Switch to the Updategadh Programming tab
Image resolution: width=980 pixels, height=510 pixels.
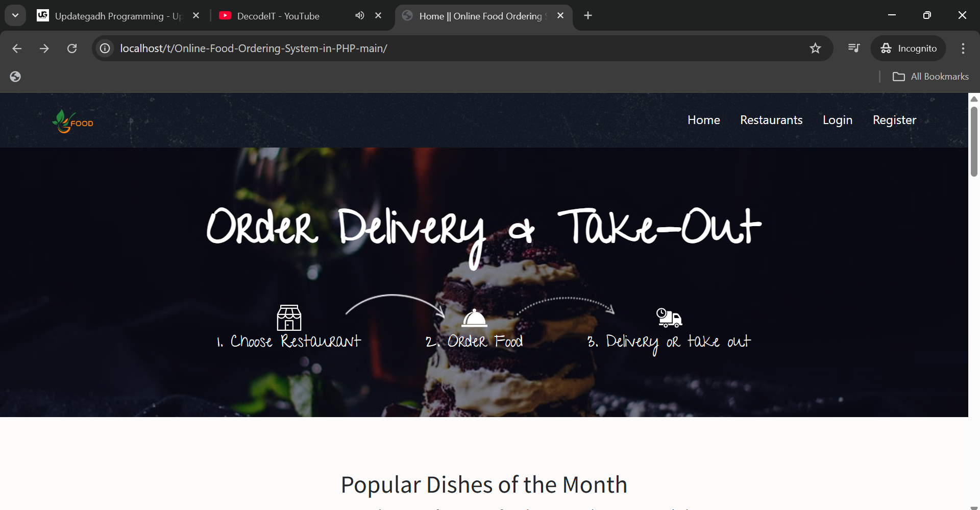click(x=118, y=16)
